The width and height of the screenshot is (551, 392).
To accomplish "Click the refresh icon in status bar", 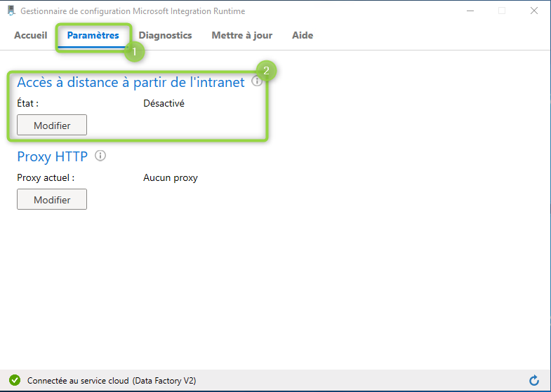I will [534, 380].
